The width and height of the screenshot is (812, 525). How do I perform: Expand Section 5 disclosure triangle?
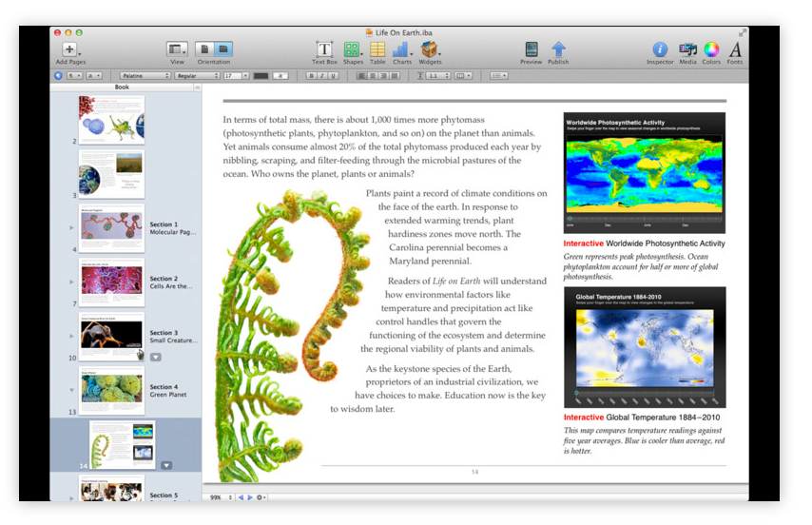pos(71,498)
